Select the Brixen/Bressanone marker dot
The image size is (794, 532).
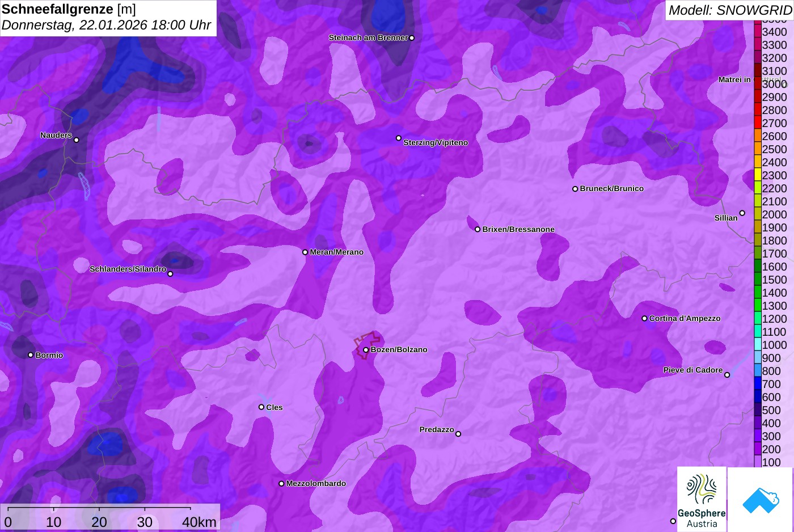pos(478,229)
